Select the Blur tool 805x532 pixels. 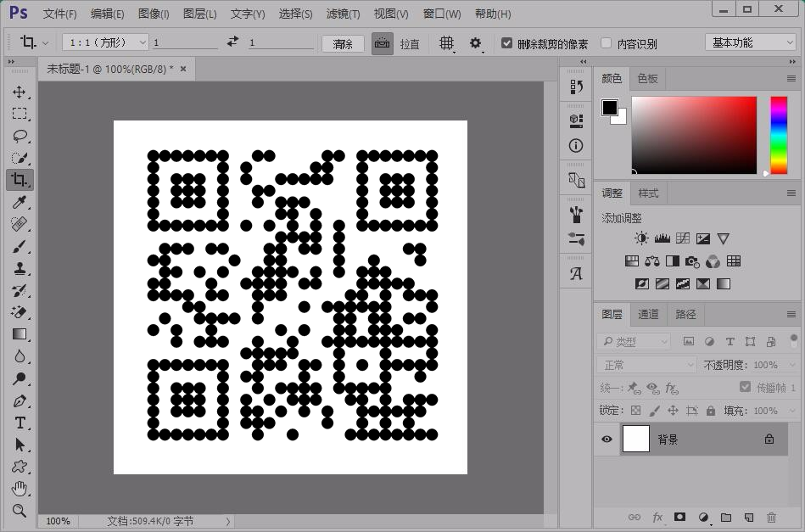(20, 356)
